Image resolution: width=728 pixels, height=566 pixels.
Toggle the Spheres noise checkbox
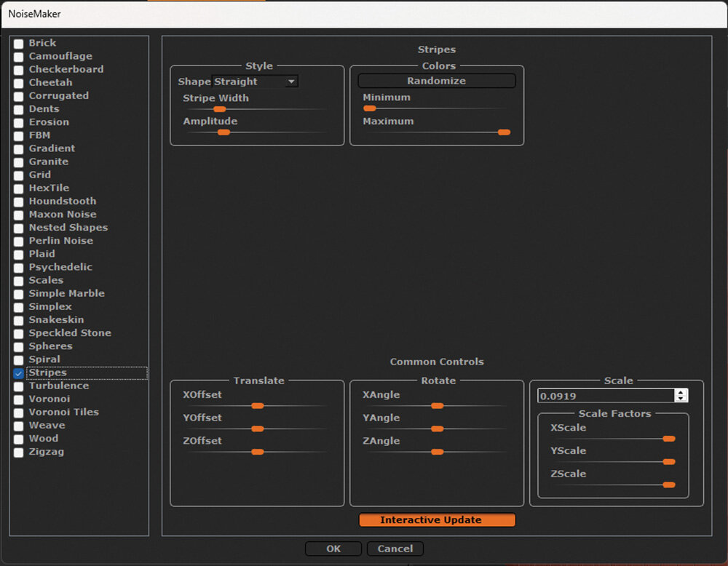[x=19, y=347]
